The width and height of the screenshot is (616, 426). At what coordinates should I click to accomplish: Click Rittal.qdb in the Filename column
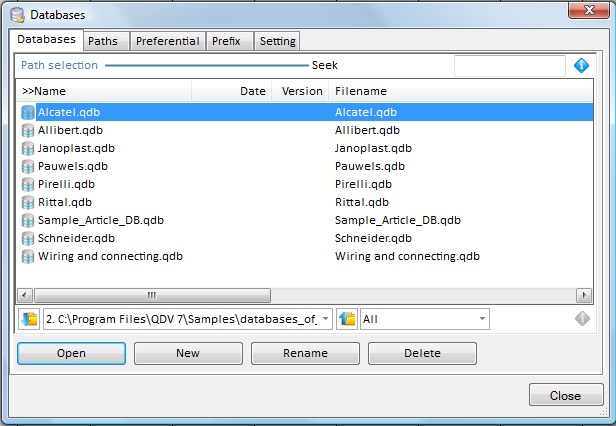click(x=362, y=202)
